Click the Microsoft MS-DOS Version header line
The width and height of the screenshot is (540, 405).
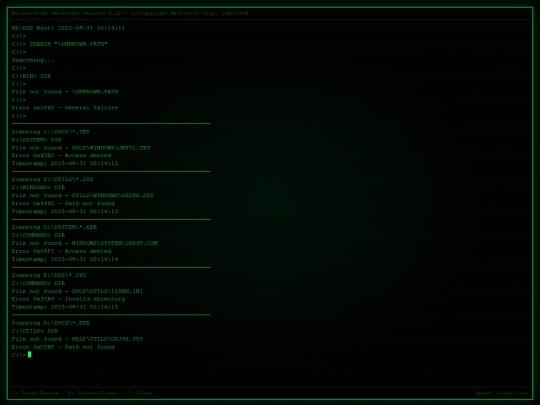[x=130, y=13]
